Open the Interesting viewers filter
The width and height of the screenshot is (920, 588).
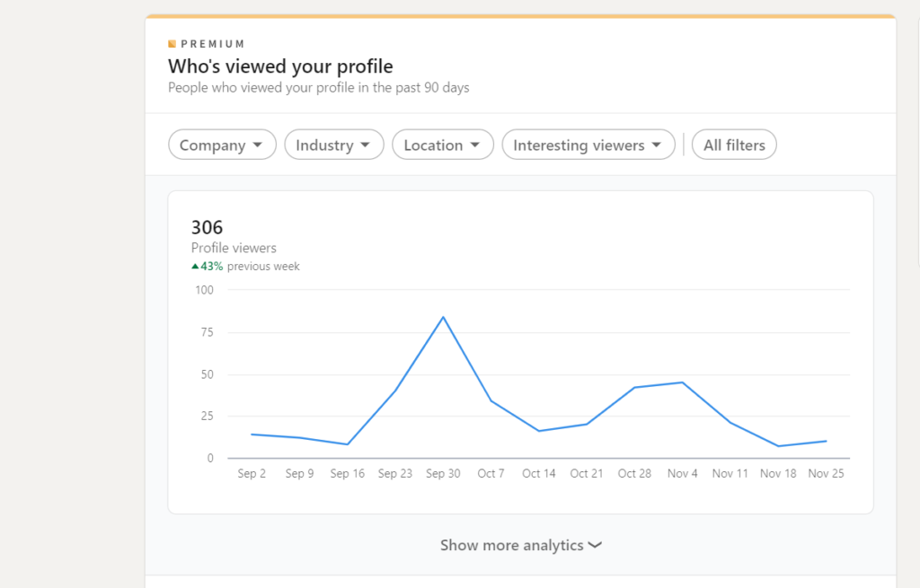[x=588, y=145]
